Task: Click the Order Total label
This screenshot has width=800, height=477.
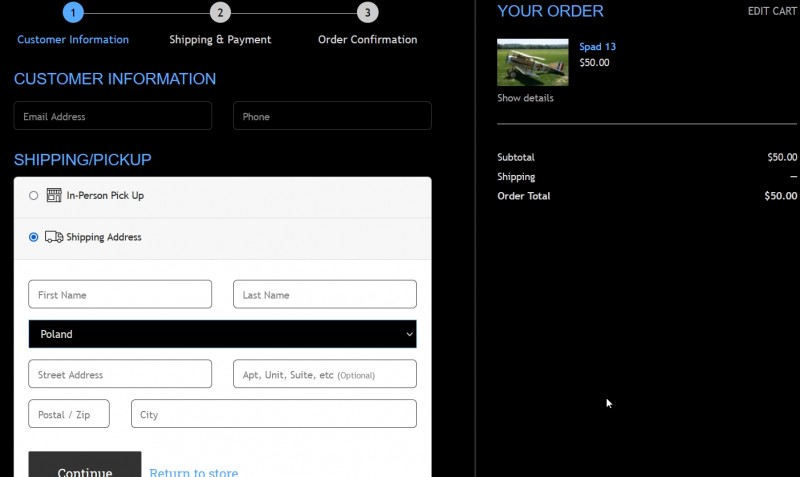Action: click(x=523, y=196)
